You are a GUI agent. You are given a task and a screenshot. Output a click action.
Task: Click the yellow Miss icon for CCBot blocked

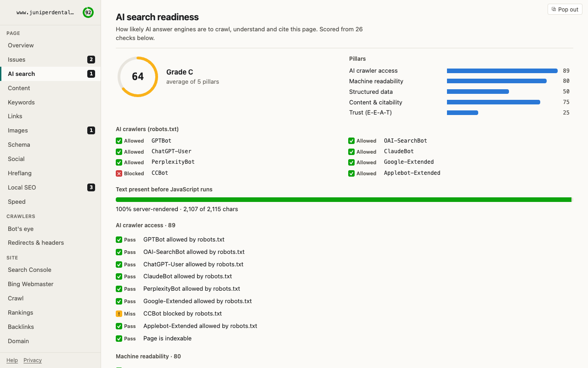119,314
